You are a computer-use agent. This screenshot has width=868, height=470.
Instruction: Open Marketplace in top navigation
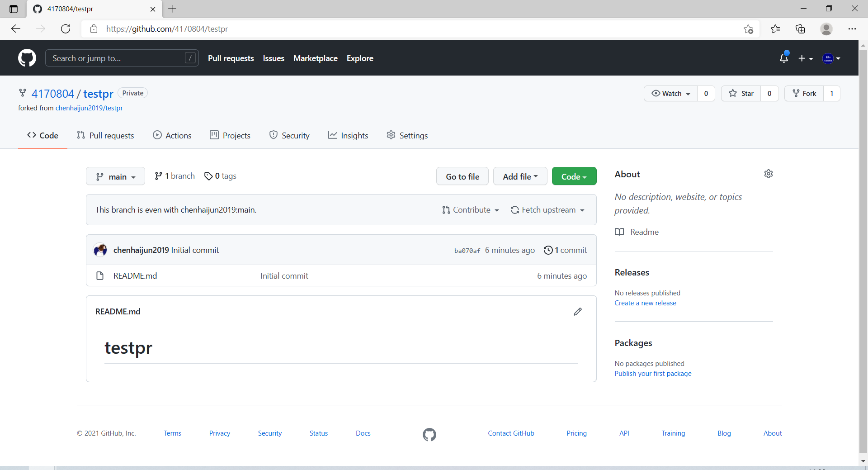point(316,58)
